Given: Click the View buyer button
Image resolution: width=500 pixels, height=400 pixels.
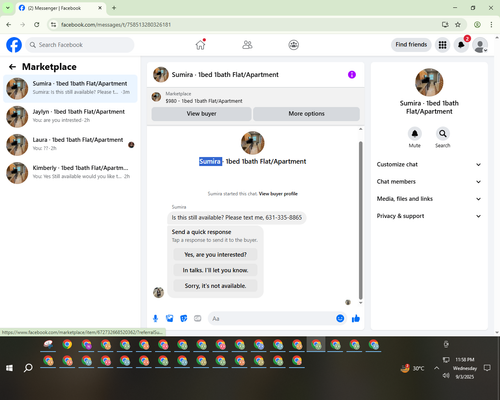Looking at the screenshot, I should (201, 114).
